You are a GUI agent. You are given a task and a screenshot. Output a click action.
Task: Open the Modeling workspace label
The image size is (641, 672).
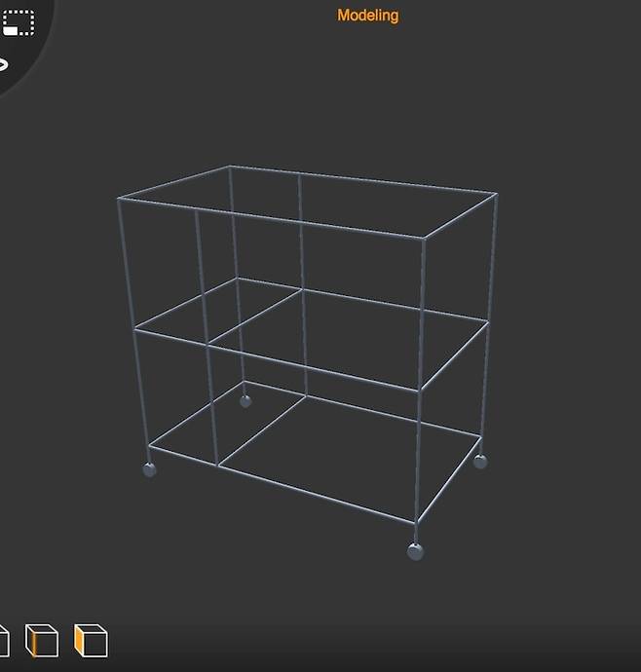pyautogui.click(x=367, y=16)
